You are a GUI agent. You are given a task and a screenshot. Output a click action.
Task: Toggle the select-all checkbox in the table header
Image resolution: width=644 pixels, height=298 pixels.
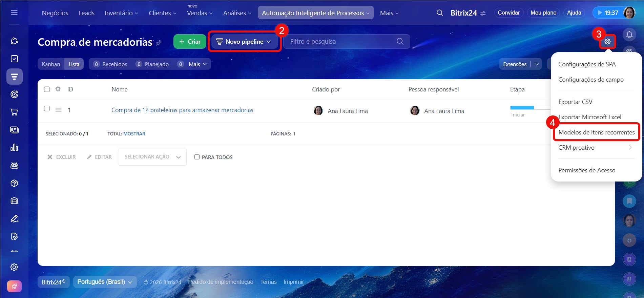[x=47, y=89]
